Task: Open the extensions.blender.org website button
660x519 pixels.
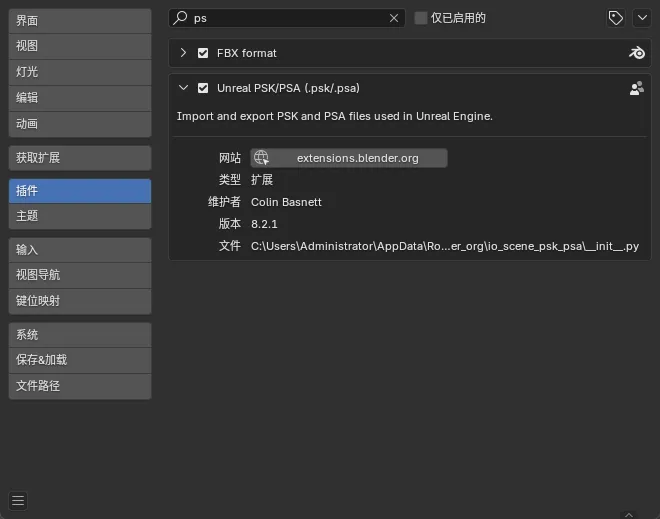Action: [x=357, y=158]
